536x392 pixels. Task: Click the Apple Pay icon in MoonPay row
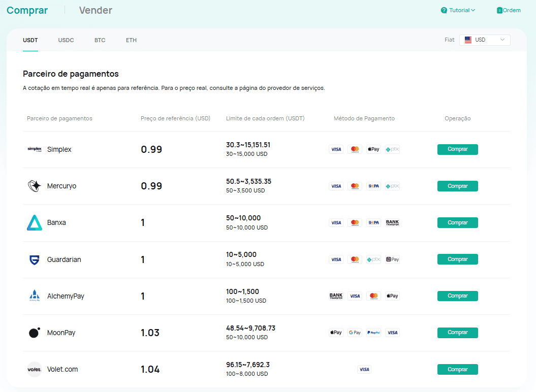coord(336,333)
